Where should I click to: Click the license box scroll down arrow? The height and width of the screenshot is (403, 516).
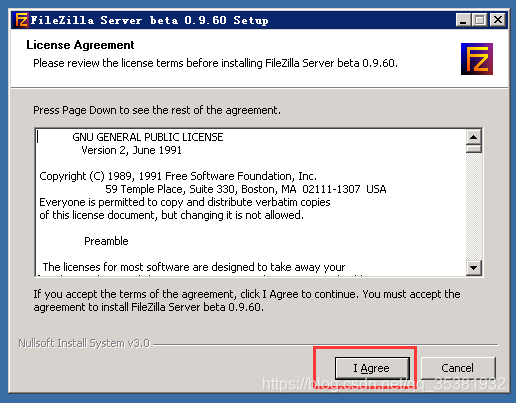[x=473, y=267]
